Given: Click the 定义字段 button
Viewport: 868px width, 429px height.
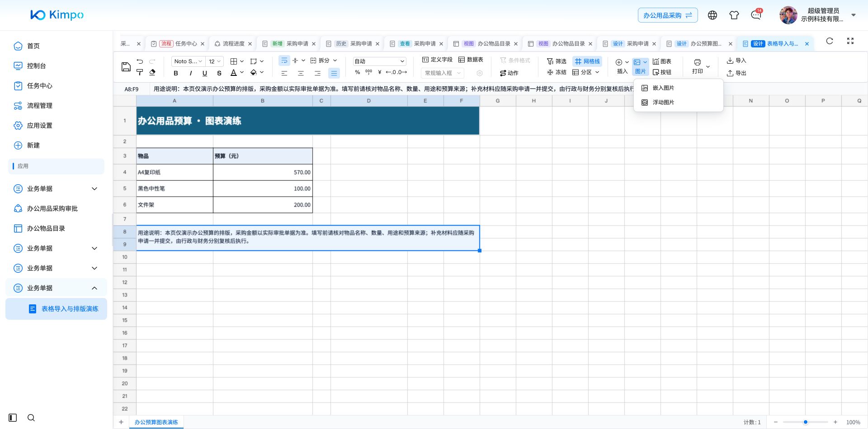Looking at the screenshot, I should coord(437,60).
